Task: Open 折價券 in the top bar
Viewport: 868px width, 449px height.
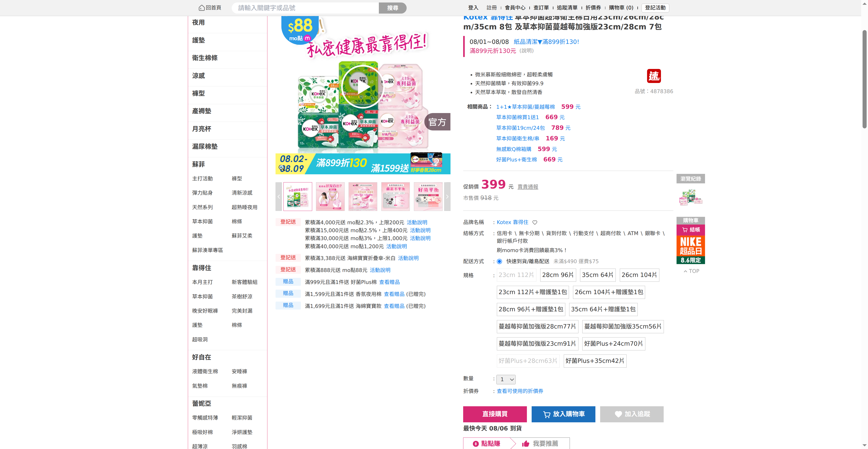Action: (593, 8)
